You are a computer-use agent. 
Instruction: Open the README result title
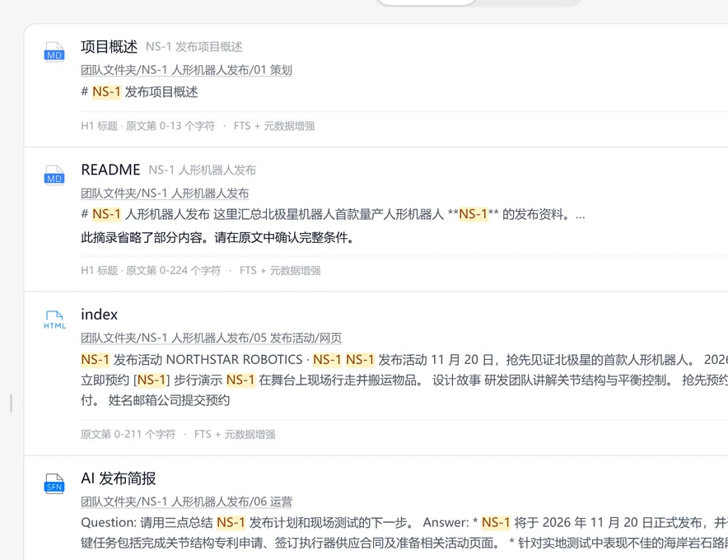(x=110, y=170)
